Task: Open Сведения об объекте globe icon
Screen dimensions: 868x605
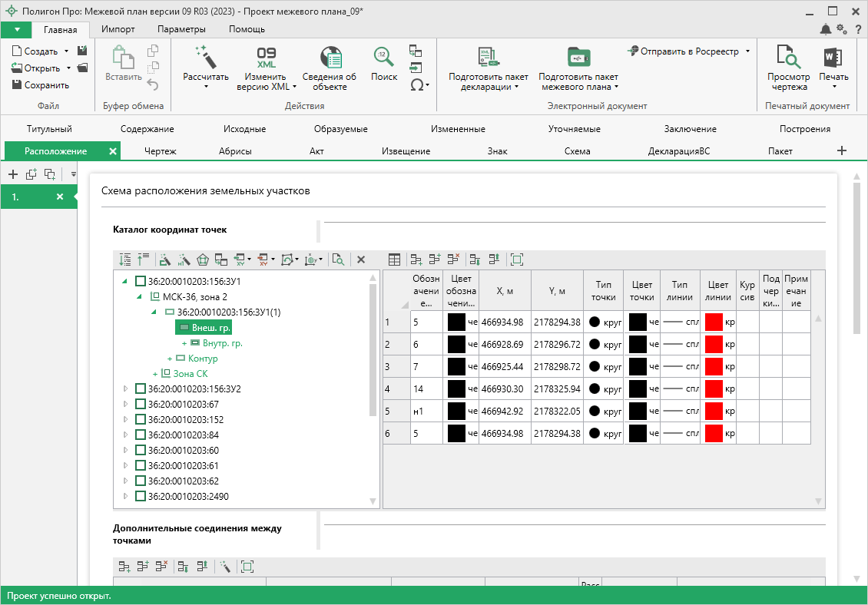Action: pos(330,58)
